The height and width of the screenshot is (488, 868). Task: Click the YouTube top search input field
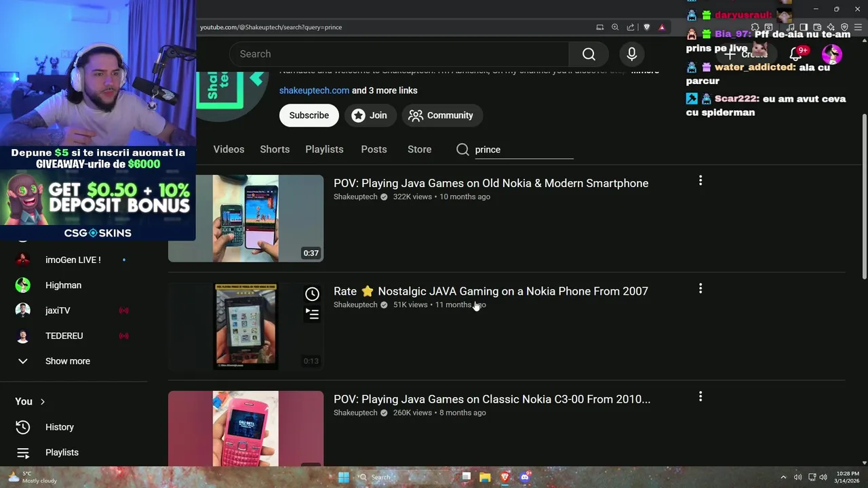click(x=399, y=54)
